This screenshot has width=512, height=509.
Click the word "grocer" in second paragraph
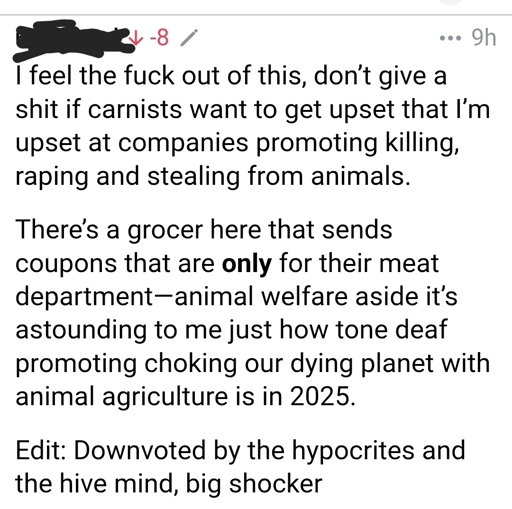pyautogui.click(x=165, y=230)
